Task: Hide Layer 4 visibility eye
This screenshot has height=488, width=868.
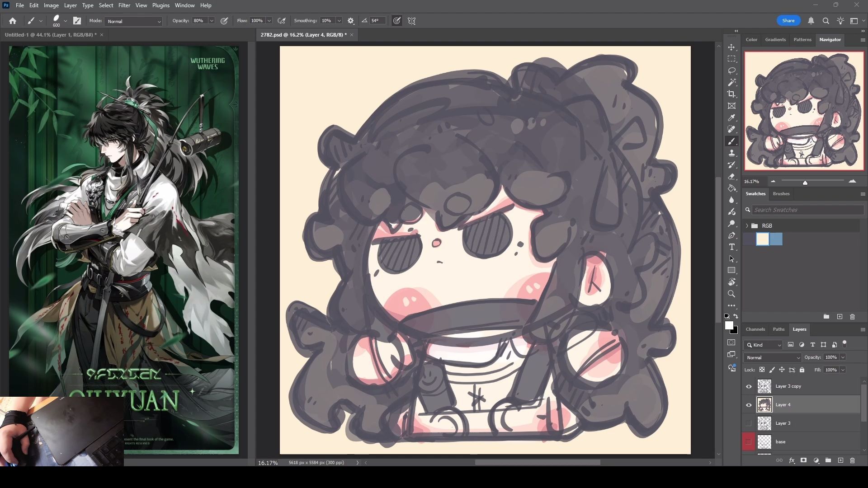Action: [x=749, y=405]
